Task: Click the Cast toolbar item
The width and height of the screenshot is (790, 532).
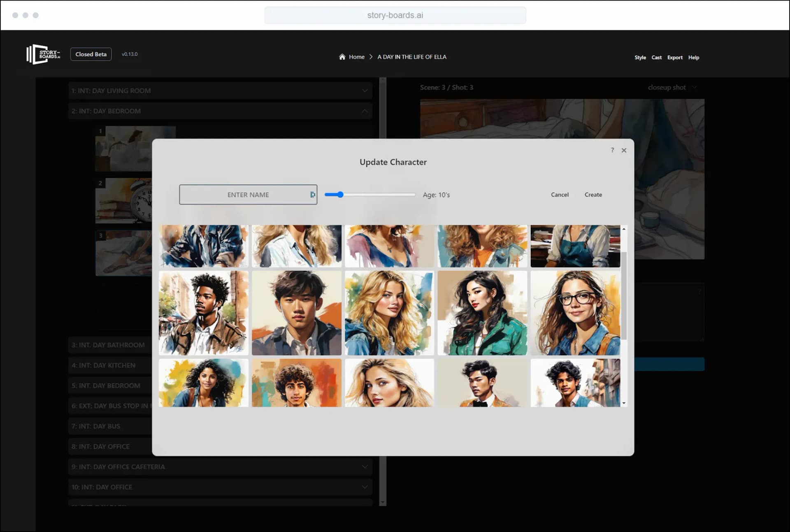Action: pos(656,57)
